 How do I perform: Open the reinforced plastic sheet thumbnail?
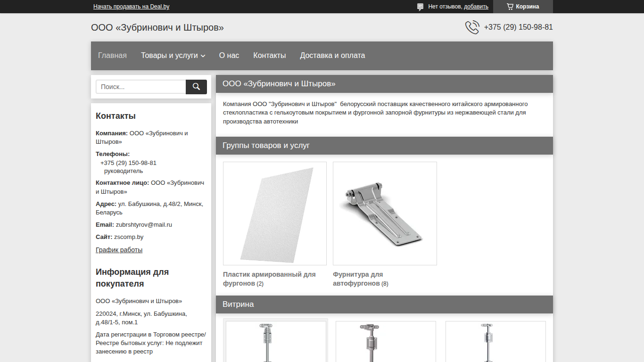275,214
